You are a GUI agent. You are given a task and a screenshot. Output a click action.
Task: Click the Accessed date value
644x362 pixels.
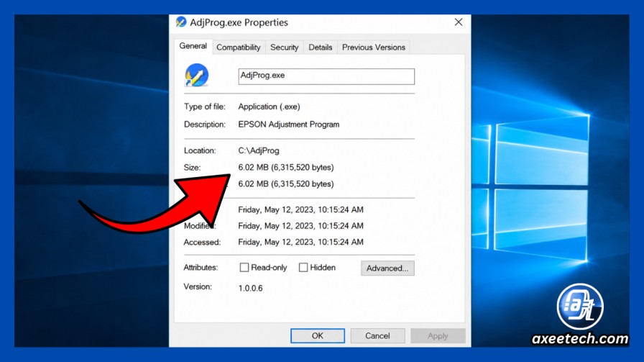click(300, 242)
